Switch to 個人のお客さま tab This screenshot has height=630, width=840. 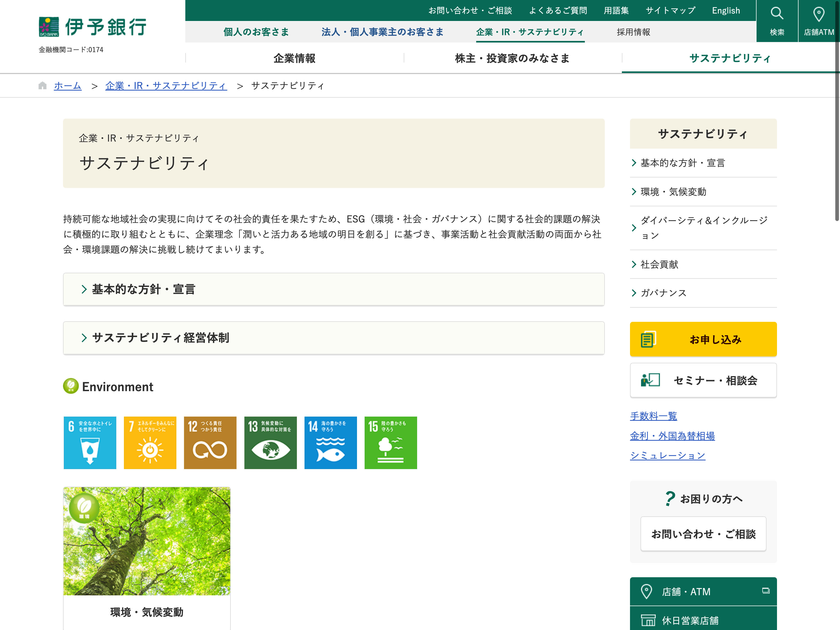[x=256, y=32]
